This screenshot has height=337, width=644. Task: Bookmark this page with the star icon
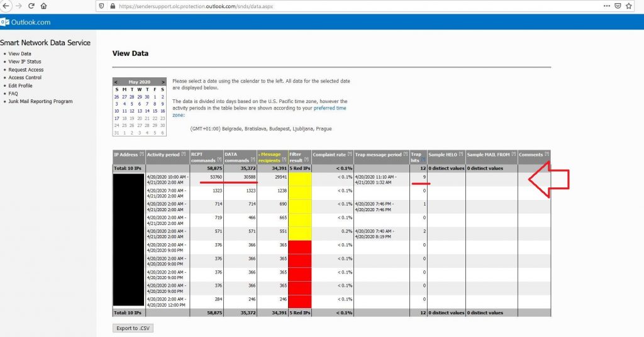(x=628, y=6)
